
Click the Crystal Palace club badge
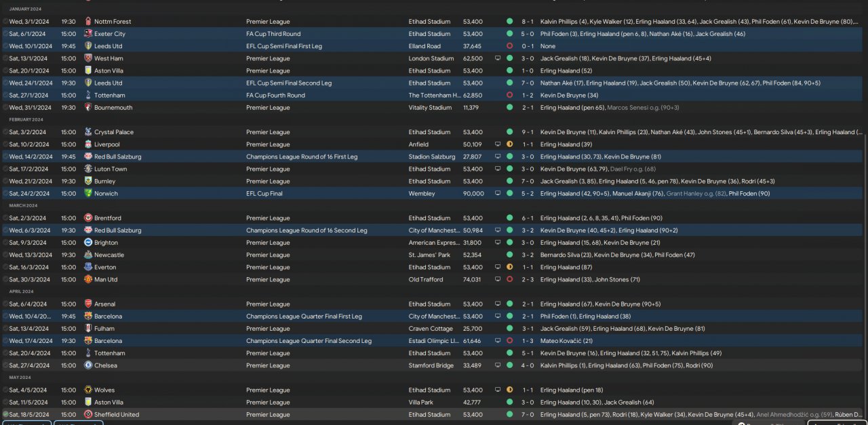pos(88,132)
